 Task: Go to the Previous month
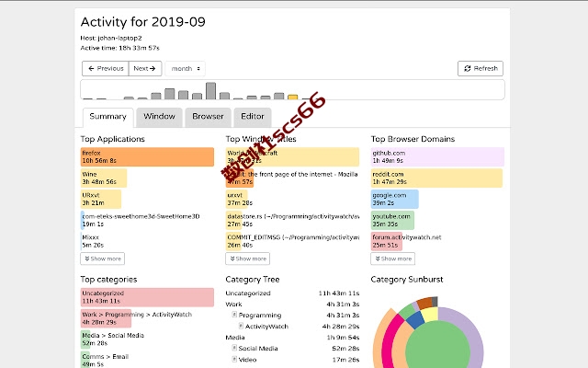click(106, 68)
